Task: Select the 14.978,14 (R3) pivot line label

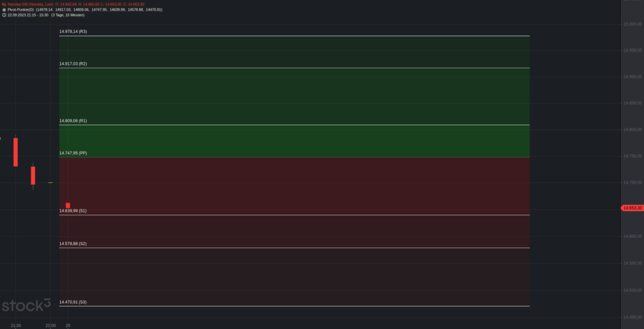Action: [x=73, y=31]
